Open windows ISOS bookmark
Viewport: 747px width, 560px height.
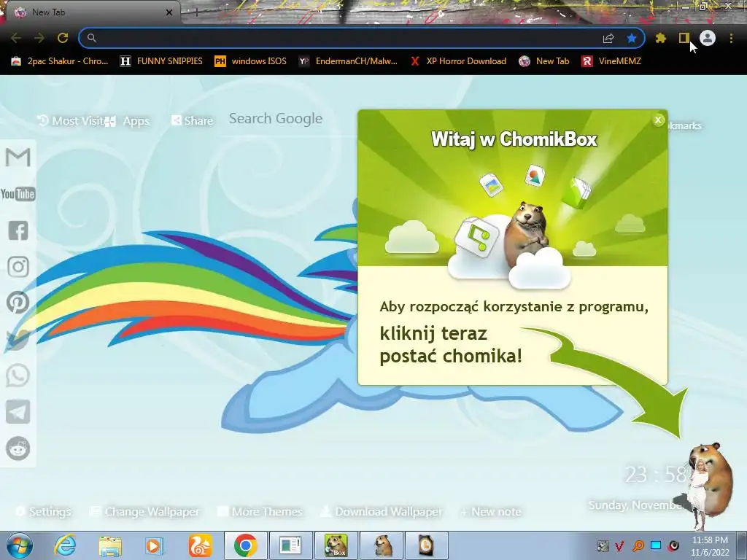(x=251, y=61)
